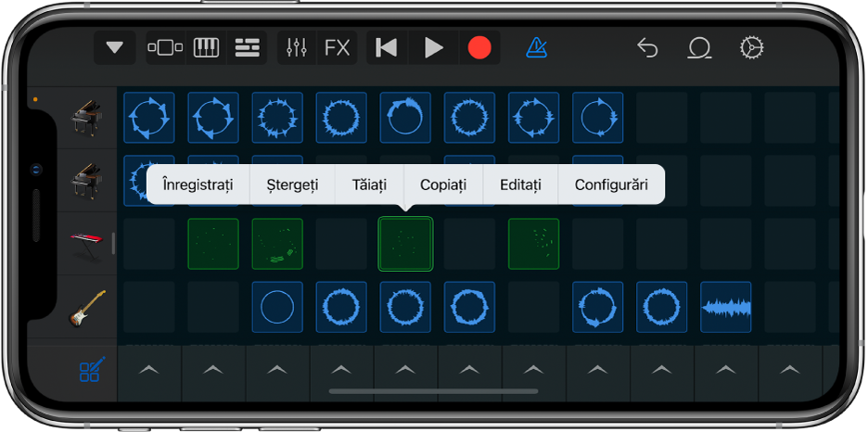The height and width of the screenshot is (432, 868).
Task: Open the song Settings gear icon
Action: 751,48
